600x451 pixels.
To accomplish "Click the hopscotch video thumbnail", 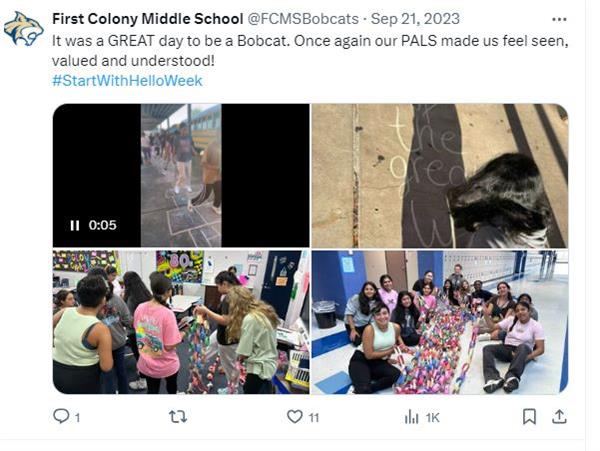I will tap(181, 176).
